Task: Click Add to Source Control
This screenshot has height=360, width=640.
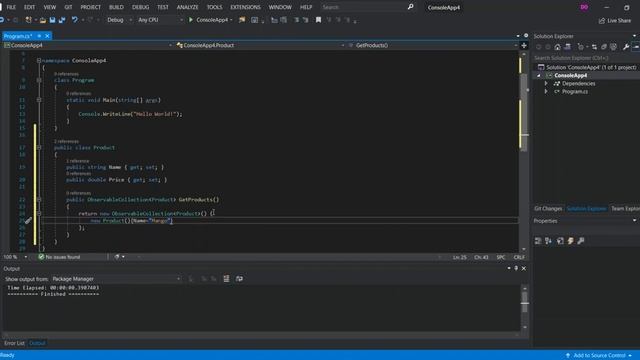Action: (x=600, y=356)
